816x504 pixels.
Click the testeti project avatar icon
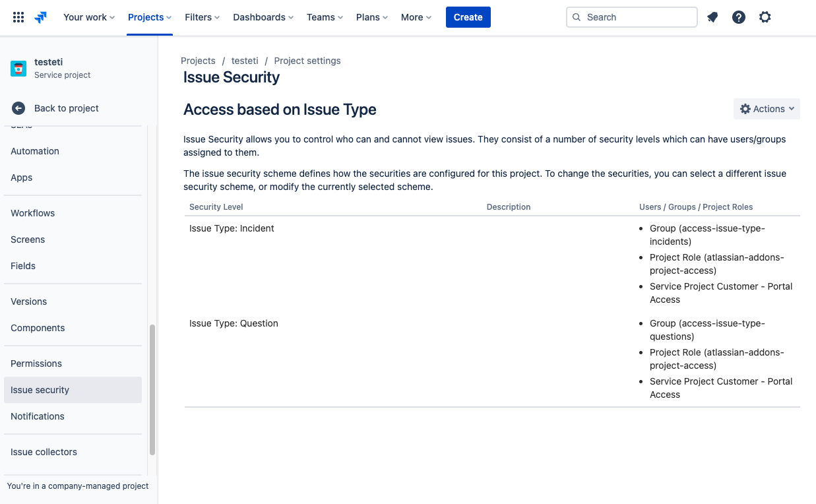18,68
